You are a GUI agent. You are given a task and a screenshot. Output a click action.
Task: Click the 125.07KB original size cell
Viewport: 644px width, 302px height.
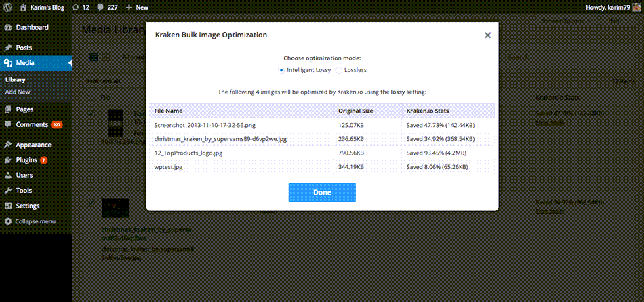click(350, 125)
